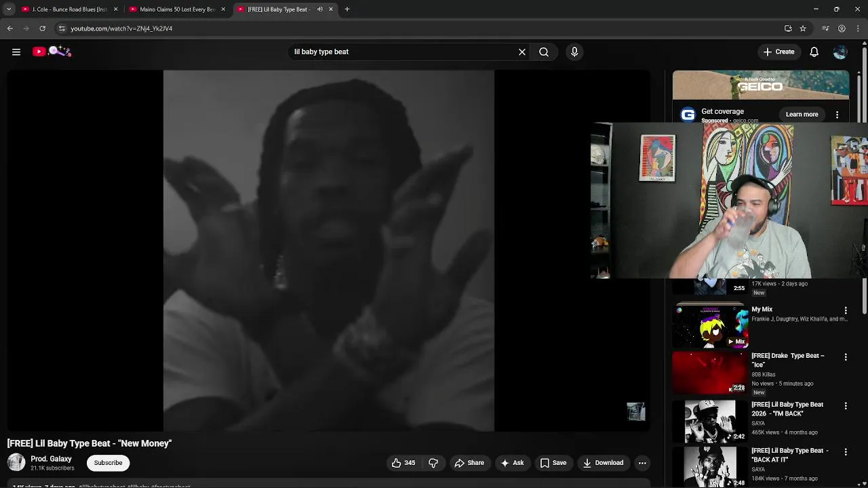View site information icon in address bar
The height and width of the screenshot is (488, 868).
(x=62, y=28)
